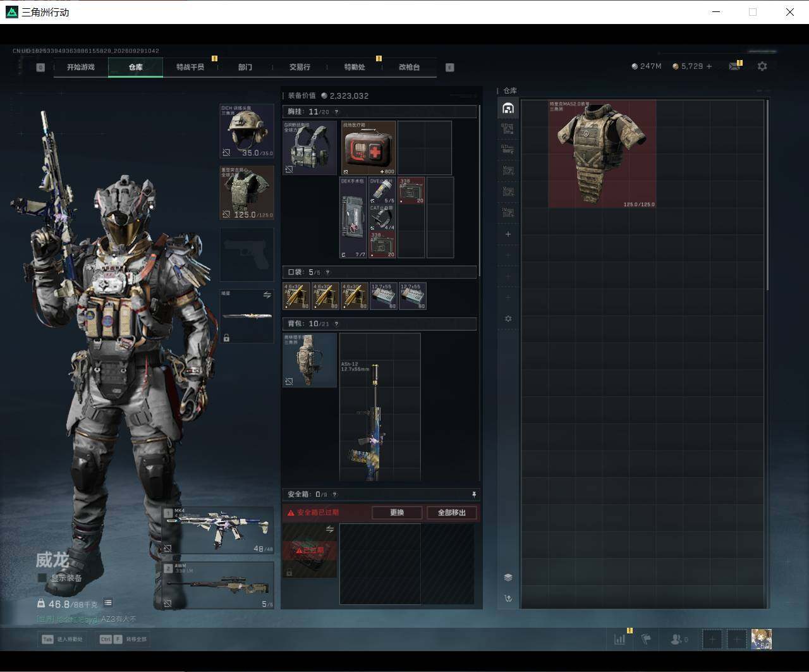Click the Ctrl F 转移全部 shortcut button
809x672 pixels.
(123, 639)
